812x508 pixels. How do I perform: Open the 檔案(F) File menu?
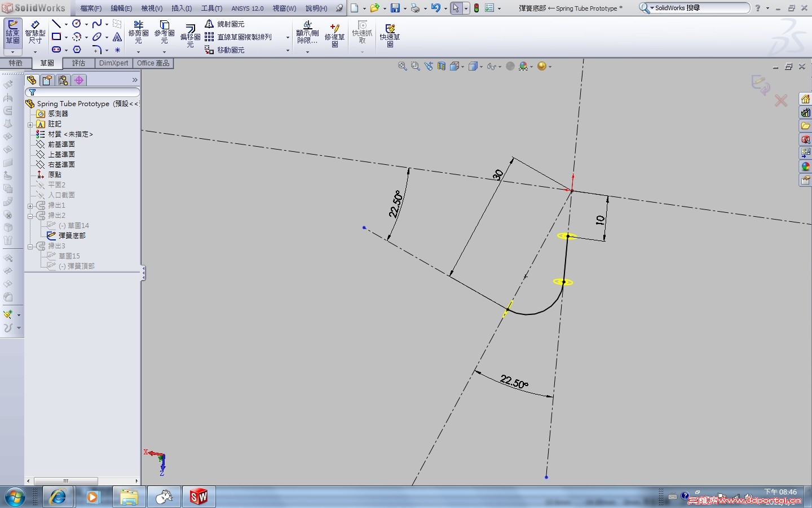click(91, 8)
